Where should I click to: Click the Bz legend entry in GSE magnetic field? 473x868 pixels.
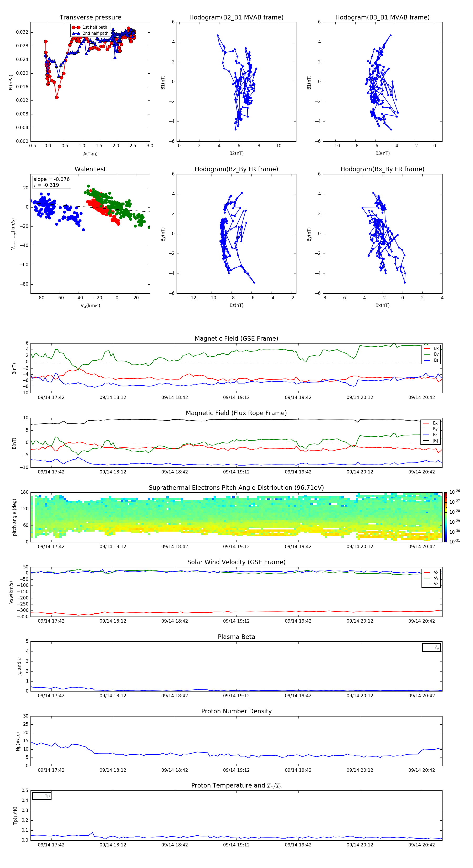[431, 361]
